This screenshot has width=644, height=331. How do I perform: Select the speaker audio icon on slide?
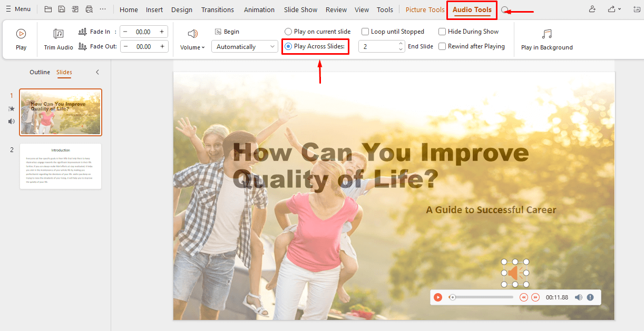click(x=515, y=273)
